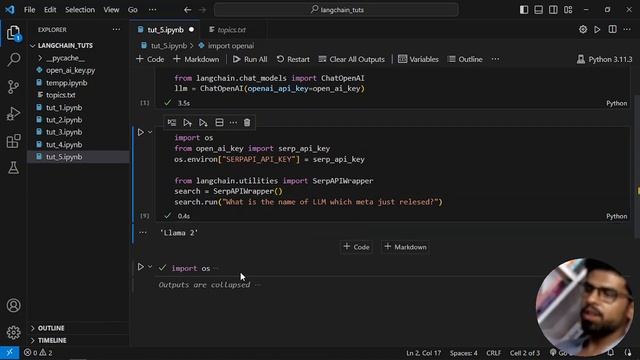Execute Cell and Below in cell toolbar
The image size is (640, 360).
(x=203, y=122)
